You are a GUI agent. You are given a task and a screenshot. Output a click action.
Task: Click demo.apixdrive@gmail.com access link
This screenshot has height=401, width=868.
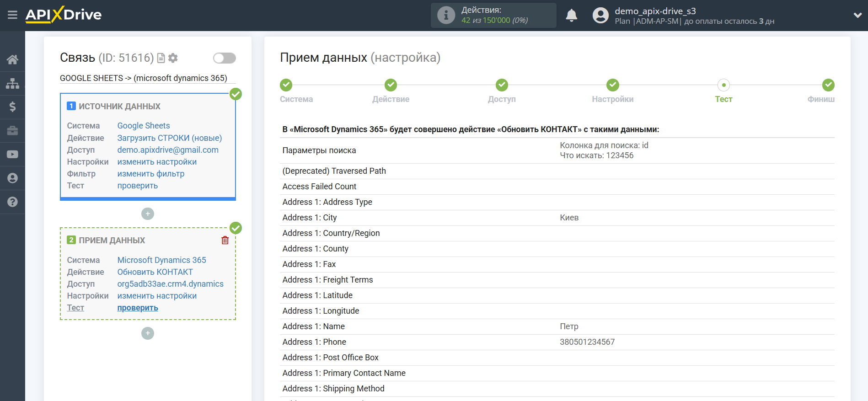coord(168,150)
